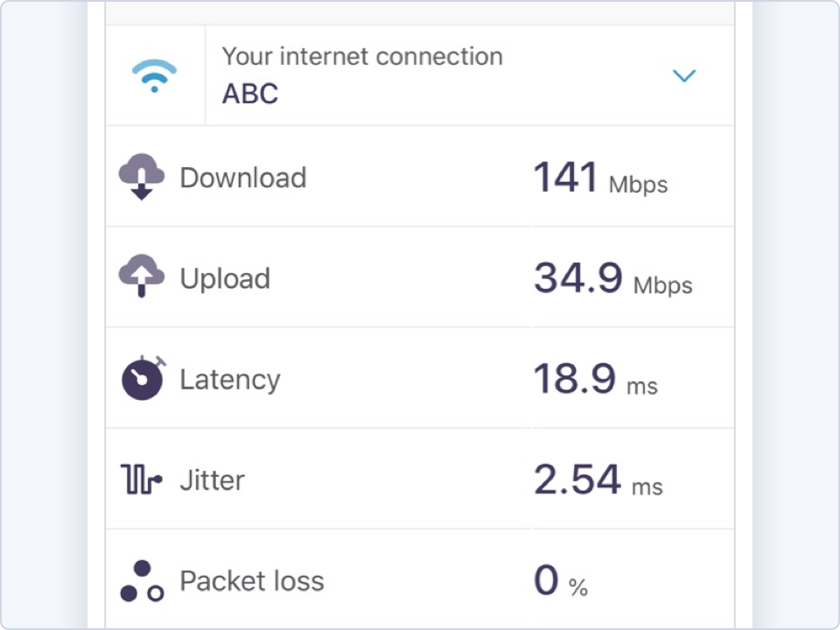The width and height of the screenshot is (840, 630).
Task: Open the ABC connection name dropdown
Action: tap(250, 94)
